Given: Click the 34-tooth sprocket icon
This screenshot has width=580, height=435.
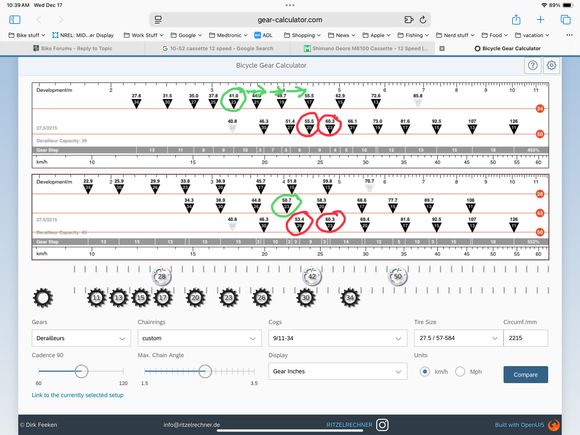Looking at the screenshot, I should click(x=350, y=298).
